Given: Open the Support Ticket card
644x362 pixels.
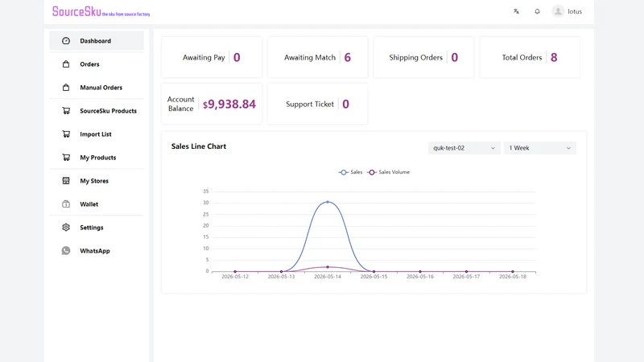Looking at the screenshot, I should pos(317,104).
